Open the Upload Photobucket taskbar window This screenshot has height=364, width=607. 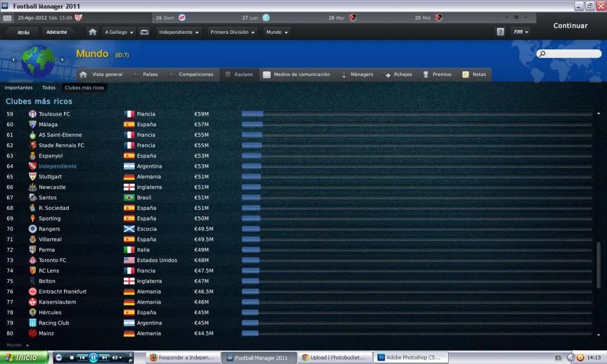coord(336,357)
